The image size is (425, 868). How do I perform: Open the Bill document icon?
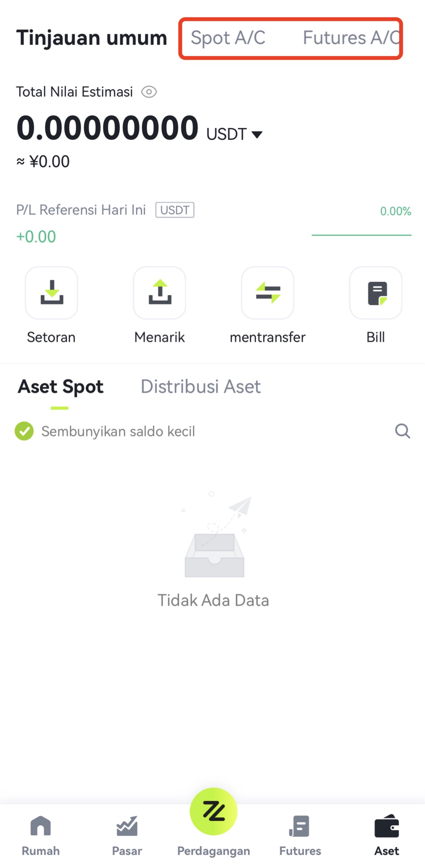click(x=376, y=293)
